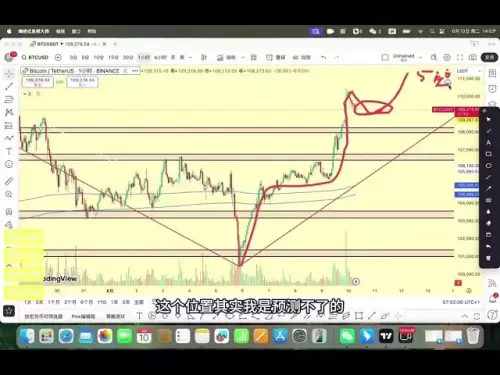
Task: Click the undo arrow in toolbar
Action: coord(323,57)
